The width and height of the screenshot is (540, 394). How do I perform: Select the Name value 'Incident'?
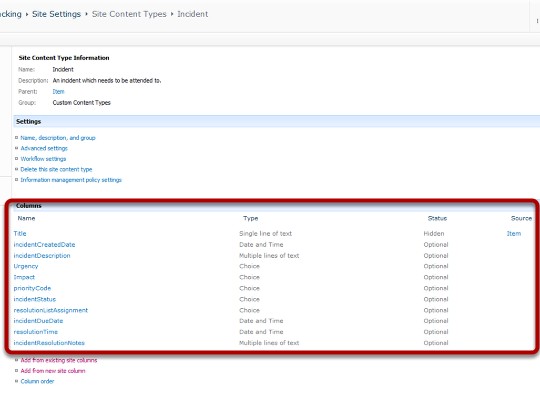[63, 70]
